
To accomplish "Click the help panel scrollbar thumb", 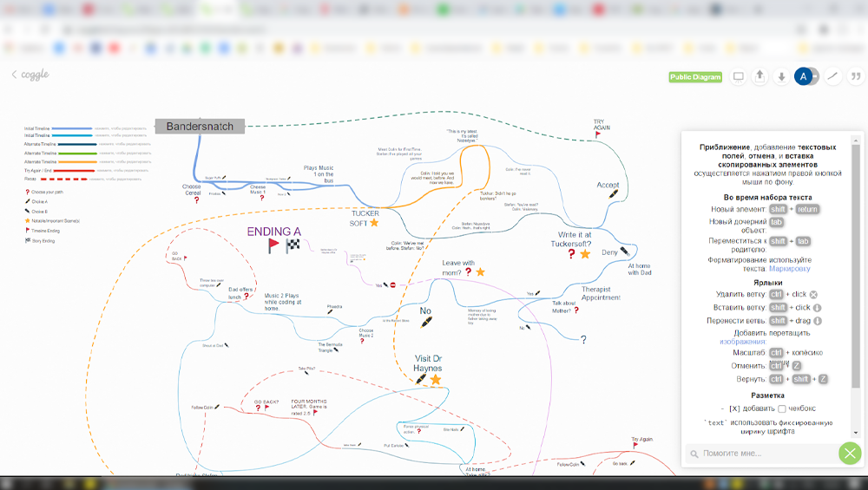I will pyautogui.click(x=857, y=265).
